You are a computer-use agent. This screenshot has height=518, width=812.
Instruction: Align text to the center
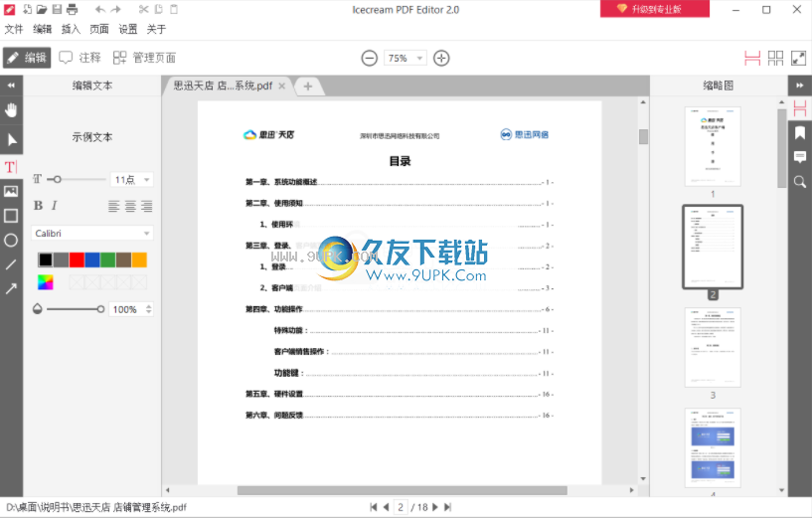pyautogui.click(x=130, y=206)
